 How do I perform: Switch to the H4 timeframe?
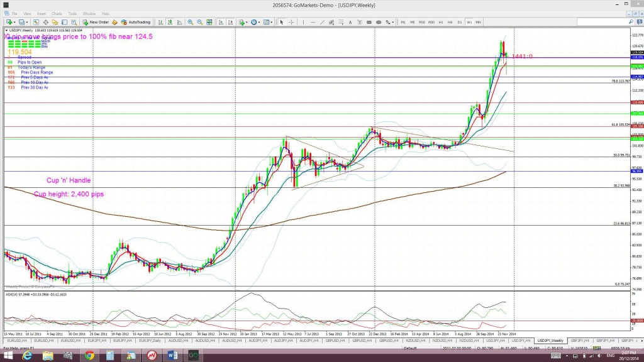(450, 22)
